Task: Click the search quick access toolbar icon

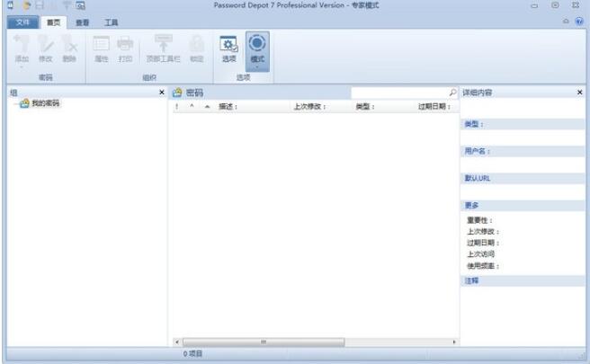Action: (x=80, y=5)
